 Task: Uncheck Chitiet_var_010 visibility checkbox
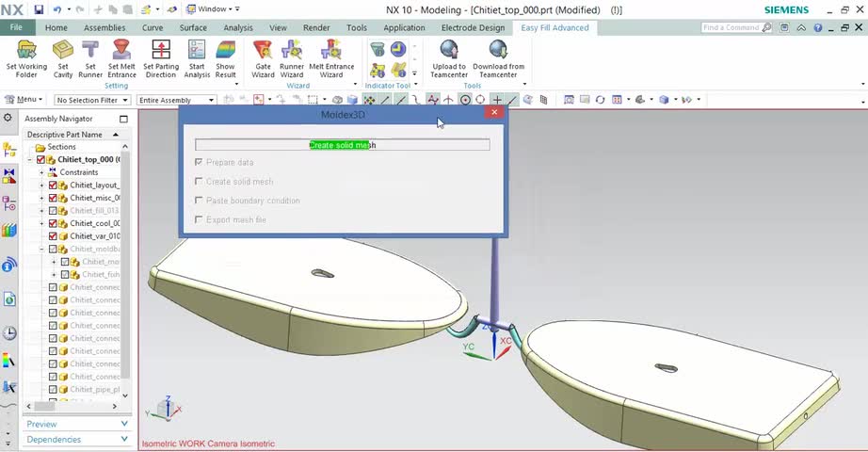point(53,236)
